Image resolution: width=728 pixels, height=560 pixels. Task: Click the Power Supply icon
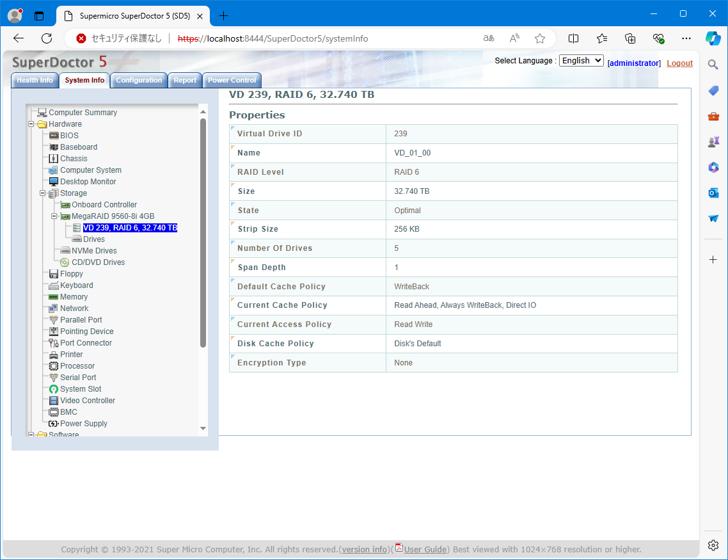pyautogui.click(x=54, y=424)
